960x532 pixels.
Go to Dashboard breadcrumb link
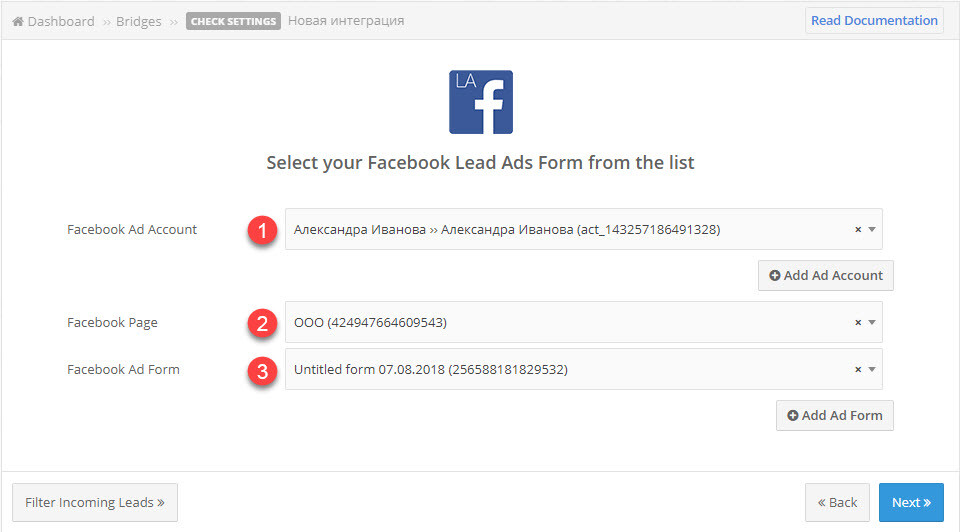[61, 21]
